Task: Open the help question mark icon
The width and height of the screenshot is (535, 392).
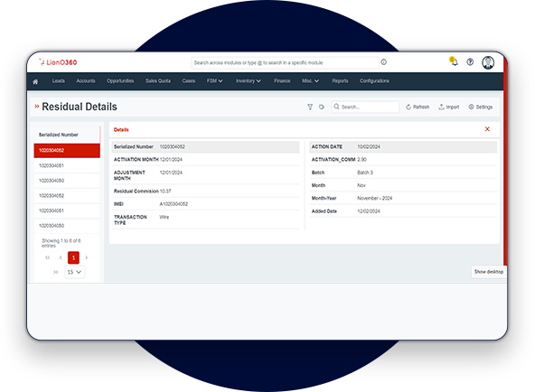Action: click(x=470, y=62)
